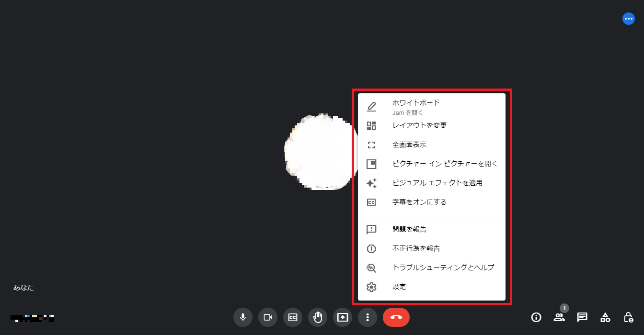Click 設定 in the options menu
The image size is (644, 335).
tap(399, 287)
